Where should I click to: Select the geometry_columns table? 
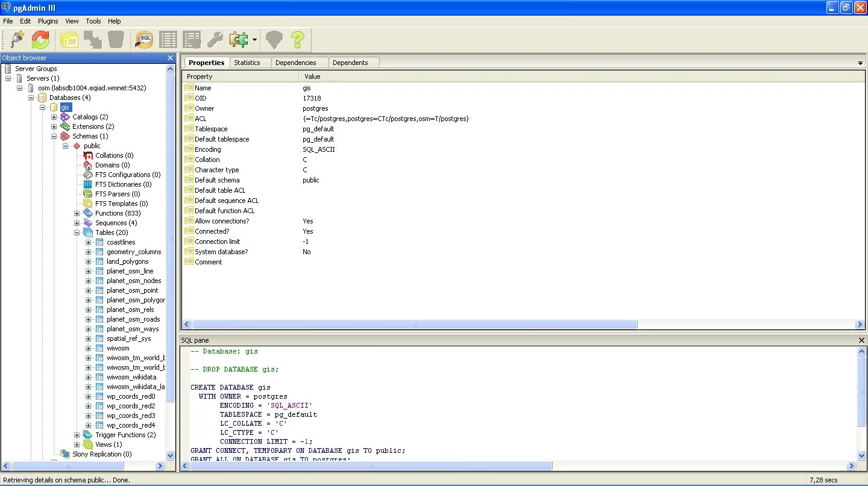[134, 252]
